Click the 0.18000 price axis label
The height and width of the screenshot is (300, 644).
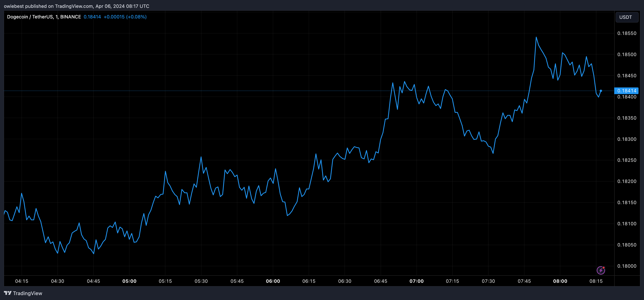pyautogui.click(x=627, y=266)
